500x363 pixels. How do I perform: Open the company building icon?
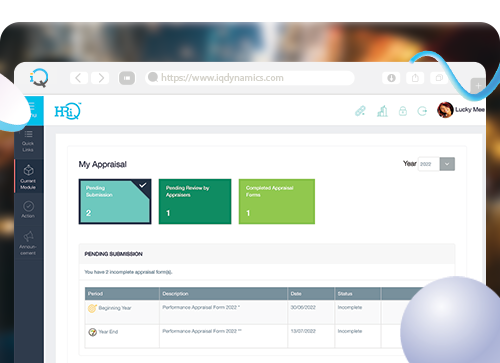pyautogui.click(x=382, y=111)
